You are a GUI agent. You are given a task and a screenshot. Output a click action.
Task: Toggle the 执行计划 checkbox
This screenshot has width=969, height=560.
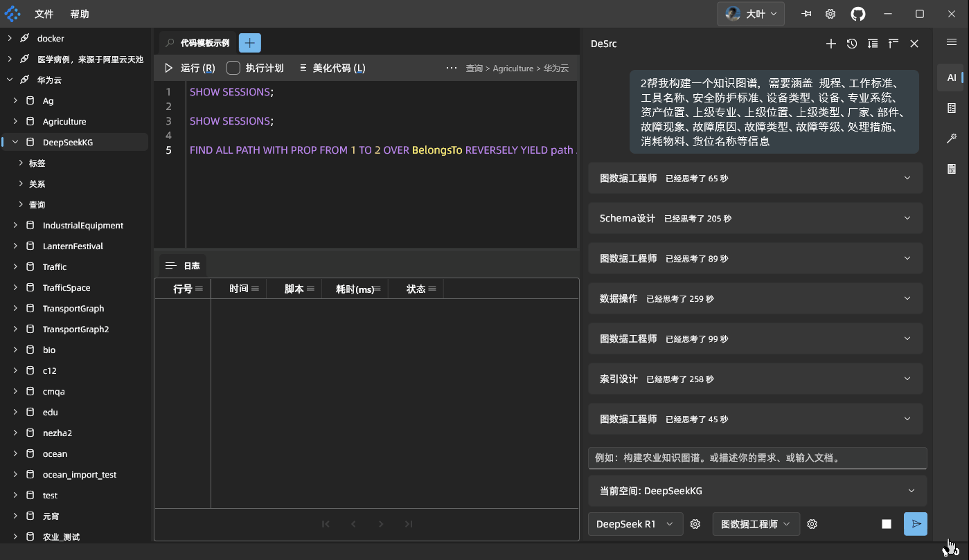(x=233, y=68)
